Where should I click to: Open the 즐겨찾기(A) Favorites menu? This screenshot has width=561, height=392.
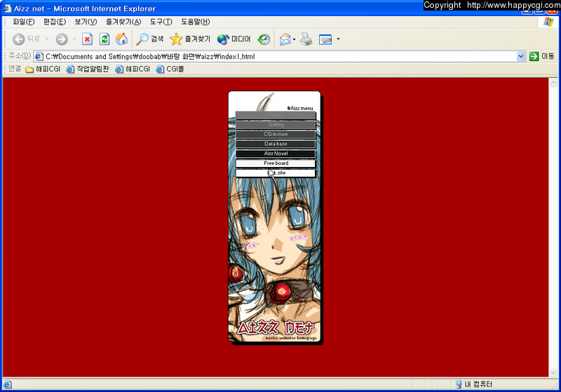[x=123, y=22]
